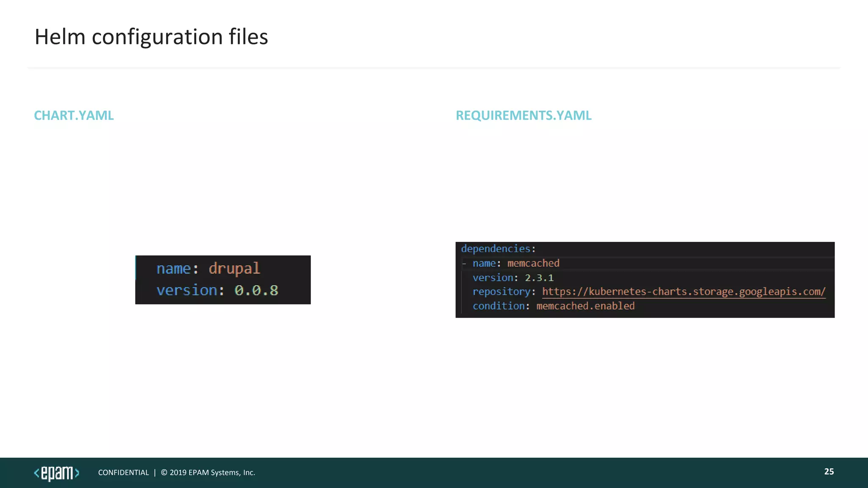Click the 'memcached' name value
The width and height of the screenshot is (868, 488).
coord(533,263)
